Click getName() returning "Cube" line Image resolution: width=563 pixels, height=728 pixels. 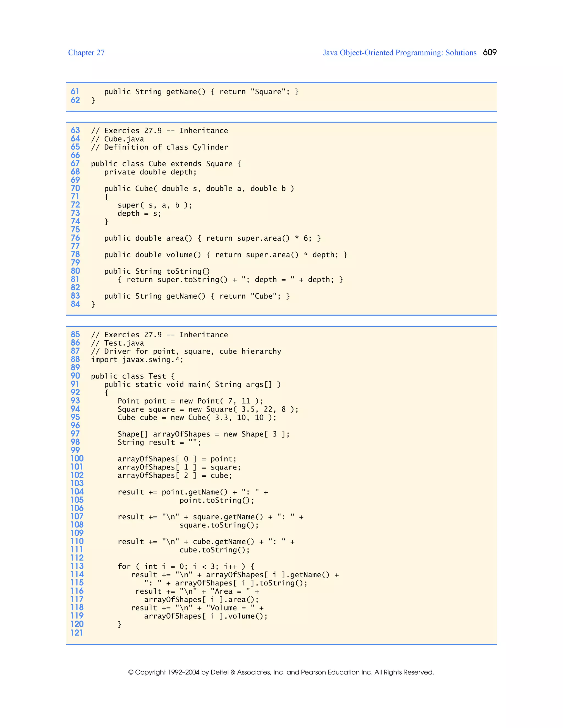click(197, 296)
